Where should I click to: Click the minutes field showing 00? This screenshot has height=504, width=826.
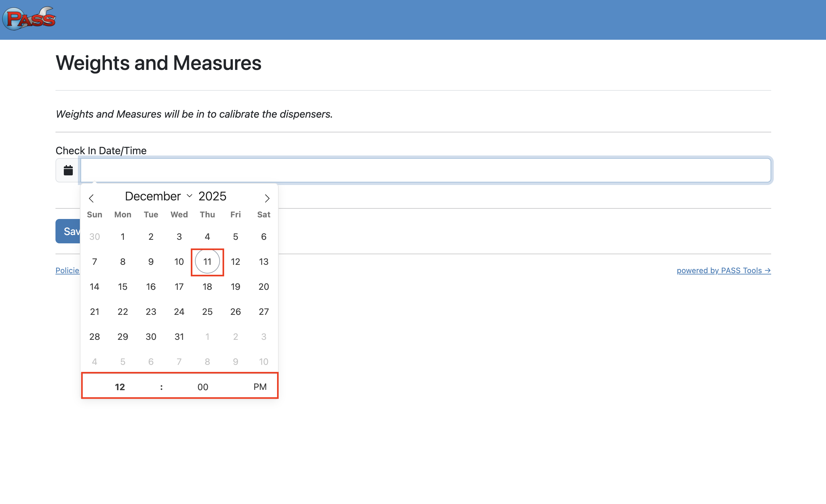pyautogui.click(x=202, y=387)
